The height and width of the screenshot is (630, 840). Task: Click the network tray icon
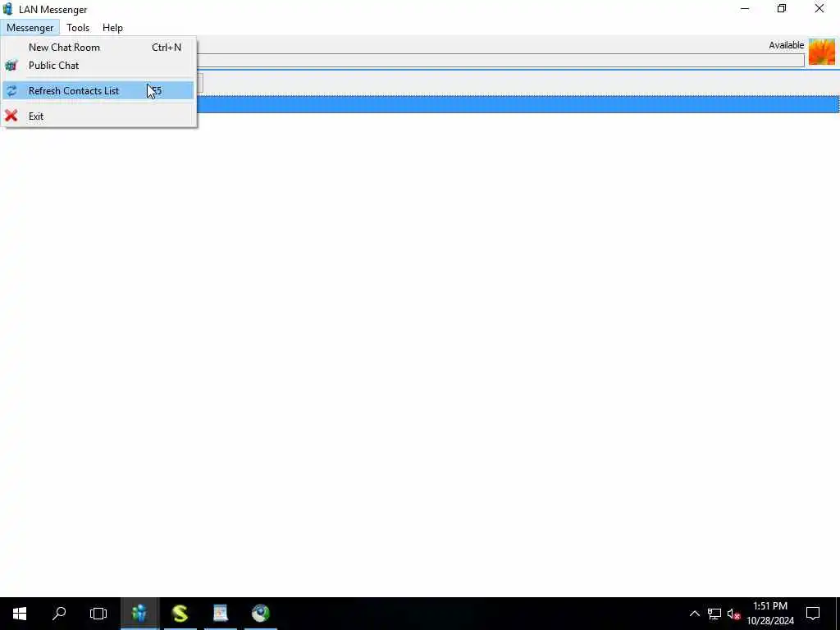[714, 614]
